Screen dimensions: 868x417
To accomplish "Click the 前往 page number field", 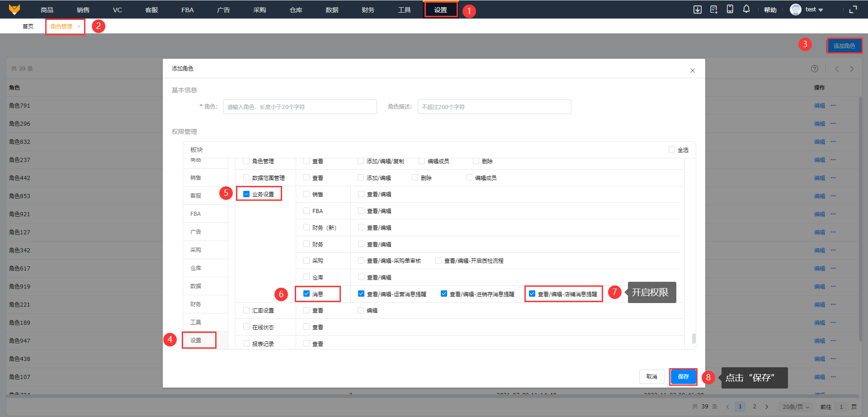I will (841, 407).
